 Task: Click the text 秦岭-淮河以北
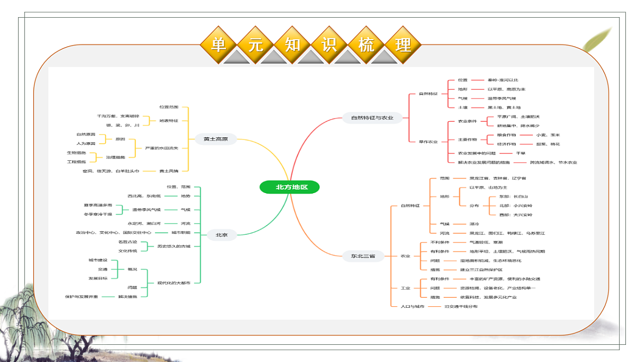point(503,79)
